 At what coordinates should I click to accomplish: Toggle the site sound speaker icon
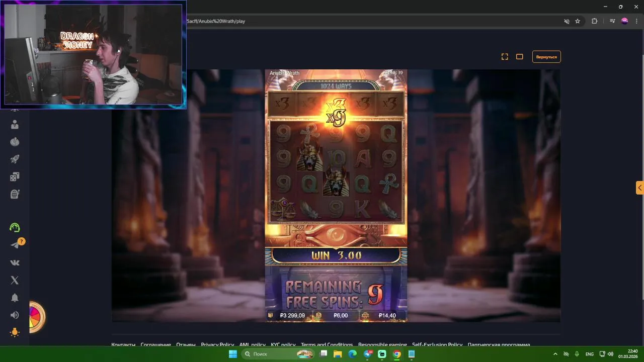pos(15,315)
